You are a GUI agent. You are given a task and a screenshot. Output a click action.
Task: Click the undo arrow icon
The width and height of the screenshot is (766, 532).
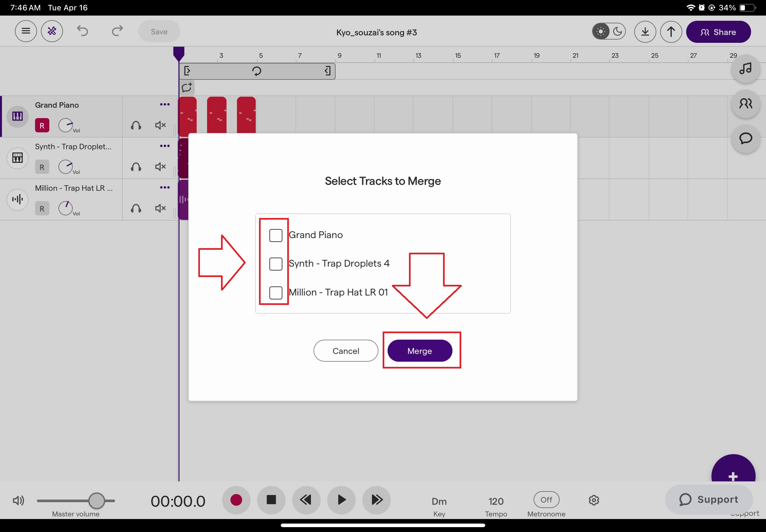pos(83,31)
